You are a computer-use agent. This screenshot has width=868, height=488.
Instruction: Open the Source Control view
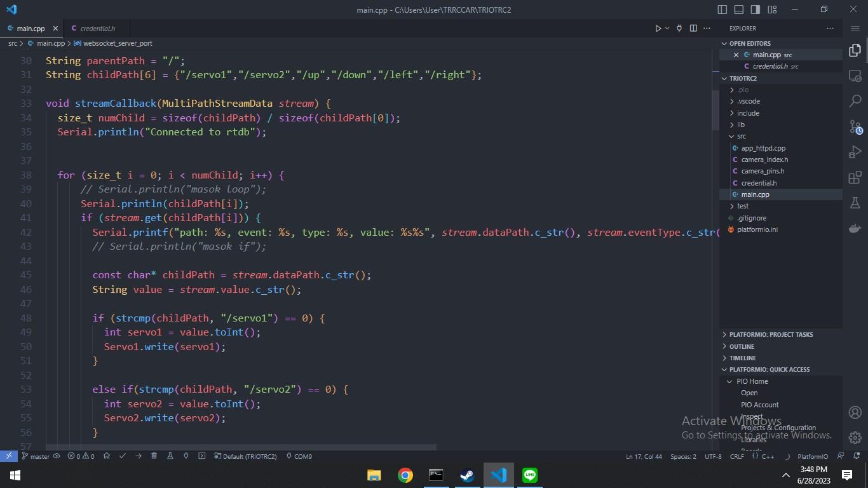[x=855, y=126]
